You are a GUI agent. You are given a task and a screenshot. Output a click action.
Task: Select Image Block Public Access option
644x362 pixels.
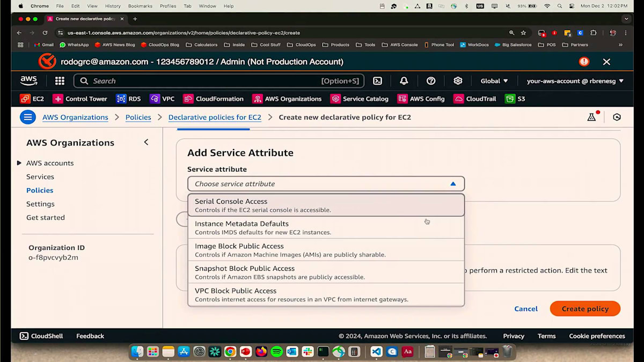coord(326,250)
